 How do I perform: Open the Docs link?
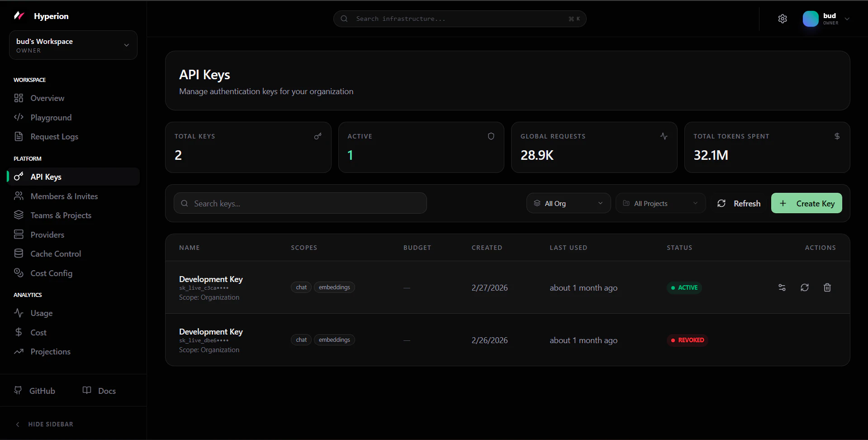[x=100, y=390]
